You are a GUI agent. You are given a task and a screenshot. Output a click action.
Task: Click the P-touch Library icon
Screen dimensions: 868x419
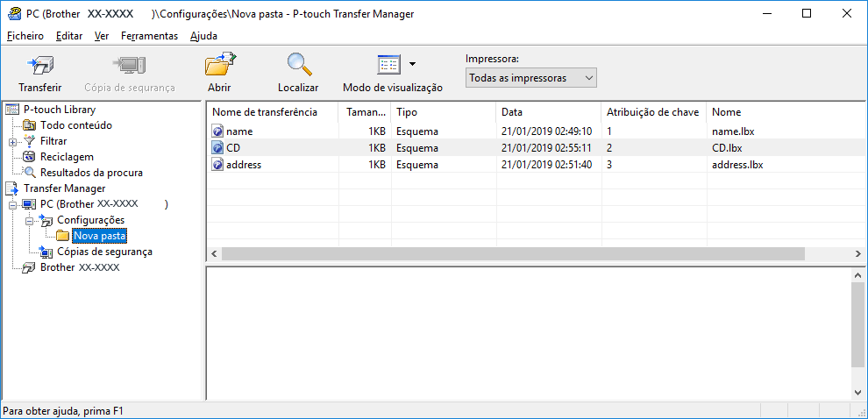click(12, 110)
